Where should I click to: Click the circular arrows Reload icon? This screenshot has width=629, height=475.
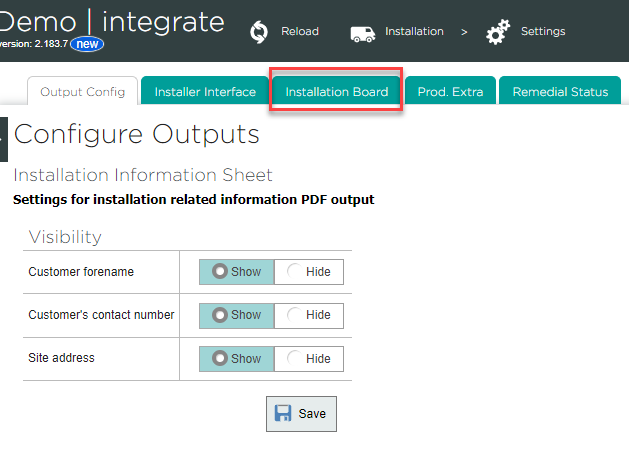pyautogui.click(x=259, y=32)
